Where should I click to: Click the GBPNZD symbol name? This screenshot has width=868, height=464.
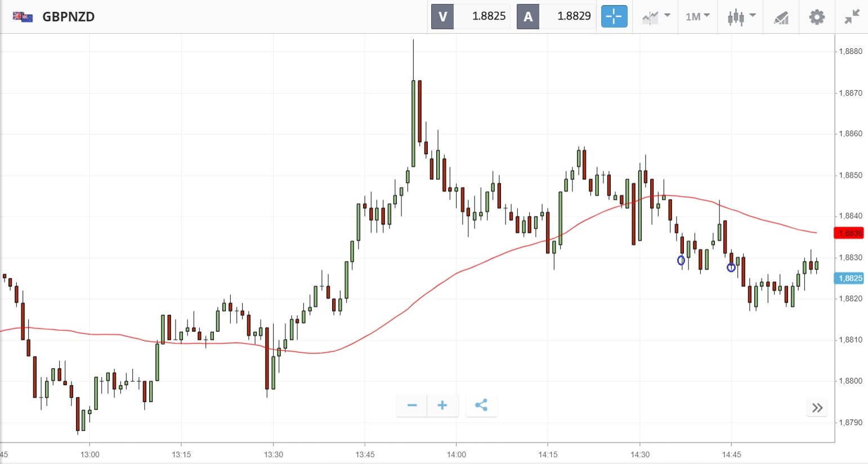69,17
